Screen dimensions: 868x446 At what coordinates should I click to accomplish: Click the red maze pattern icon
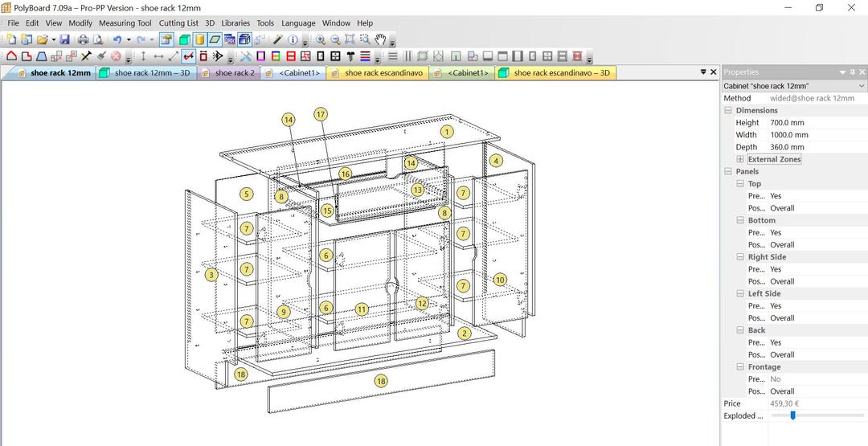click(x=305, y=56)
